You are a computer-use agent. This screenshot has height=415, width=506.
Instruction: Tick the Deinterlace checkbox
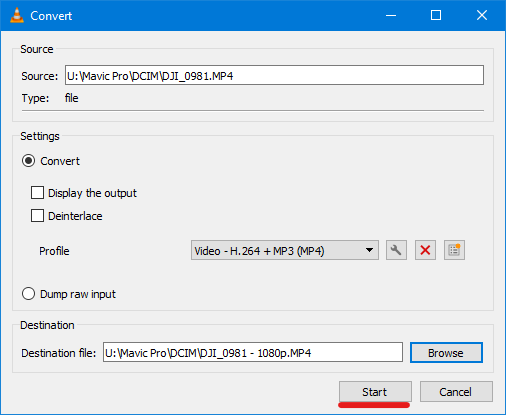pyautogui.click(x=37, y=216)
